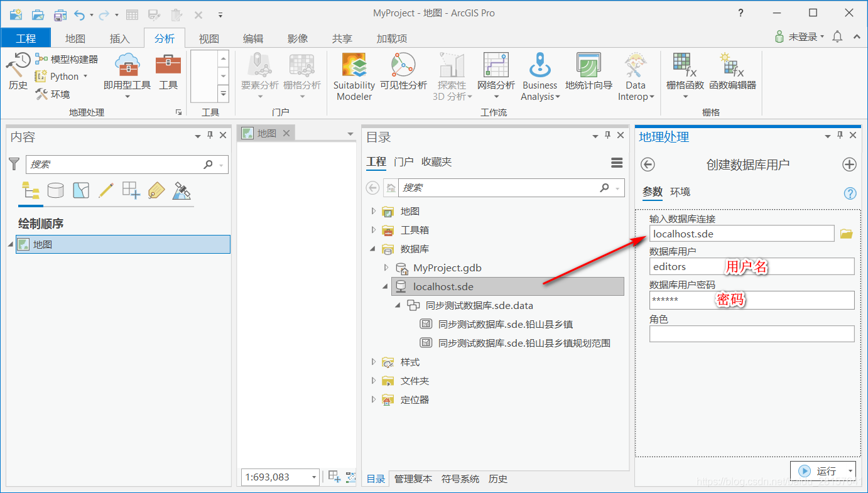Click the Undo arrow in quick access toolbar

coord(79,14)
